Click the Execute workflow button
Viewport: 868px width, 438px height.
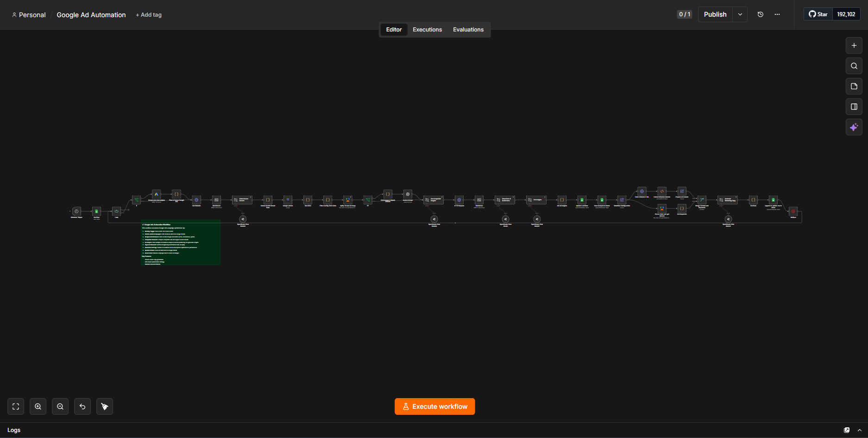[x=434, y=406]
